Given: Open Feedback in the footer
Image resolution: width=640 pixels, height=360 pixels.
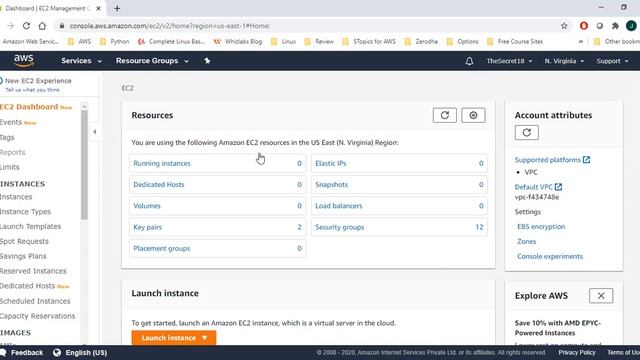Looking at the screenshot, I should click(22, 353).
